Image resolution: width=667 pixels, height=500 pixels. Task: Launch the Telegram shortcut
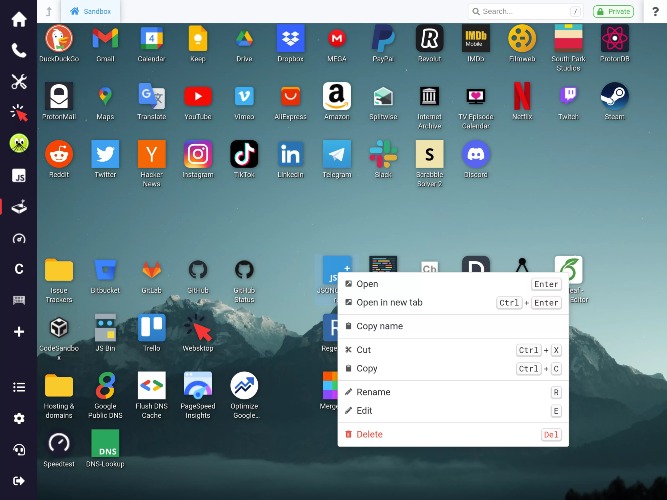pyautogui.click(x=337, y=154)
